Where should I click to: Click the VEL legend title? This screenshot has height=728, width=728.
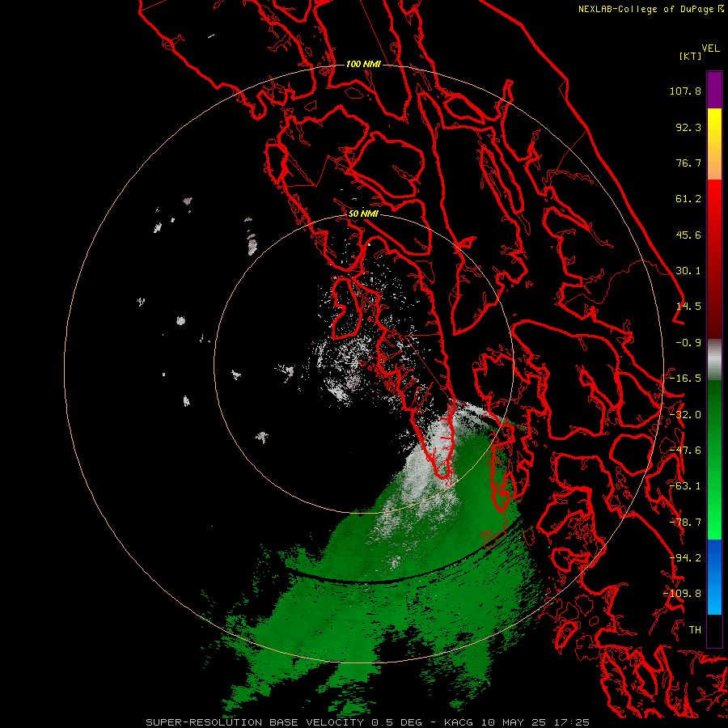[710, 49]
